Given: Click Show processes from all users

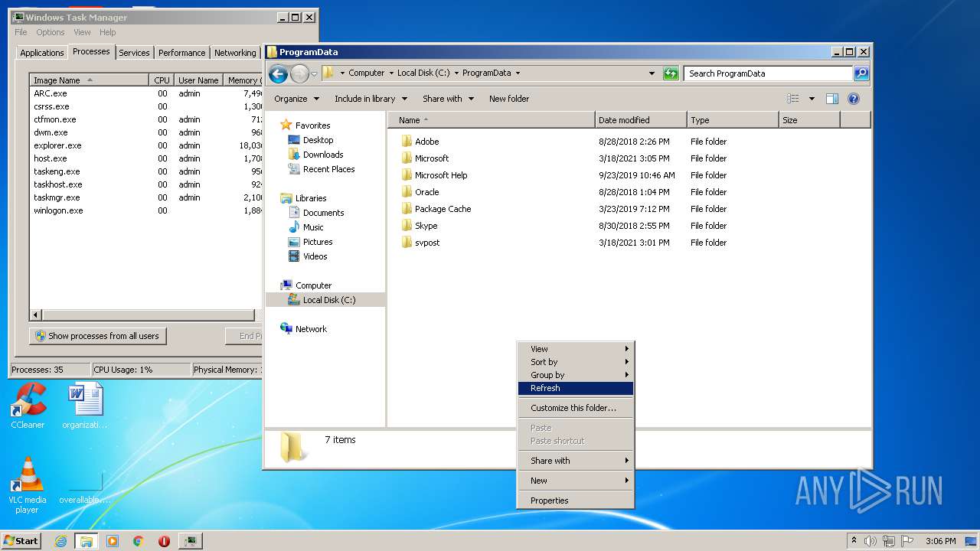Looking at the screenshot, I should (97, 336).
